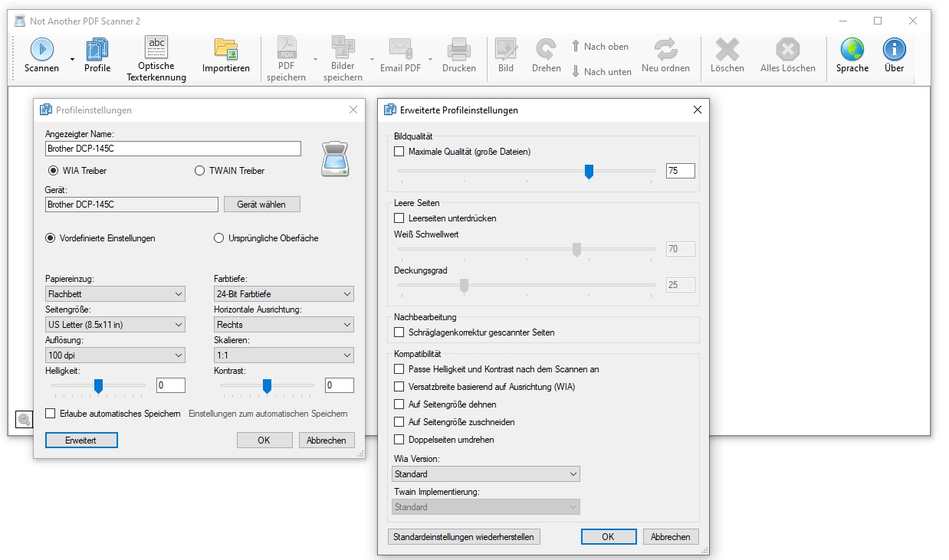Click the Bilder speichern icon
The image size is (949, 560).
pos(343,47)
